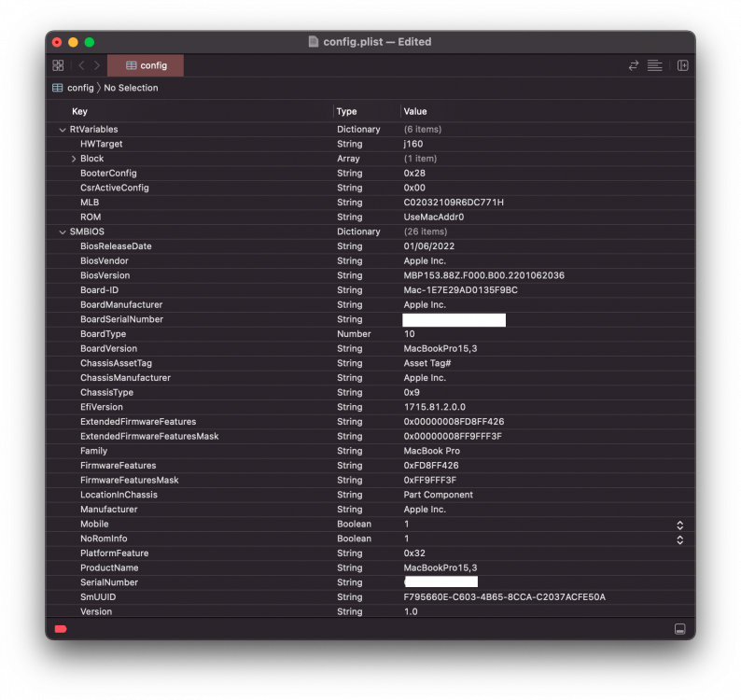Select the SmUUID value string

tap(504, 597)
